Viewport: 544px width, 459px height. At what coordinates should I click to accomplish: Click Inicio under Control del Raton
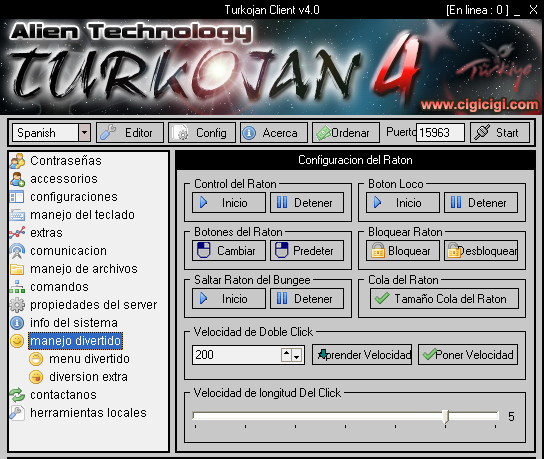pyautogui.click(x=229, y=203)
